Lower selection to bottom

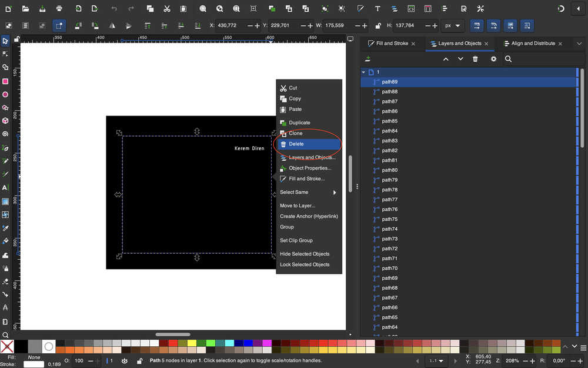coord(198,25)
